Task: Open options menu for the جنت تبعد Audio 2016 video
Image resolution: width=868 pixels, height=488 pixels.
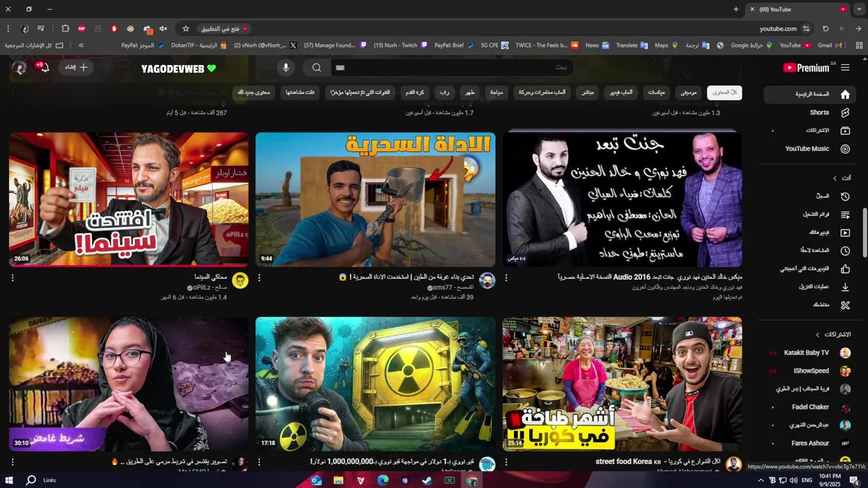Action: 506,277
